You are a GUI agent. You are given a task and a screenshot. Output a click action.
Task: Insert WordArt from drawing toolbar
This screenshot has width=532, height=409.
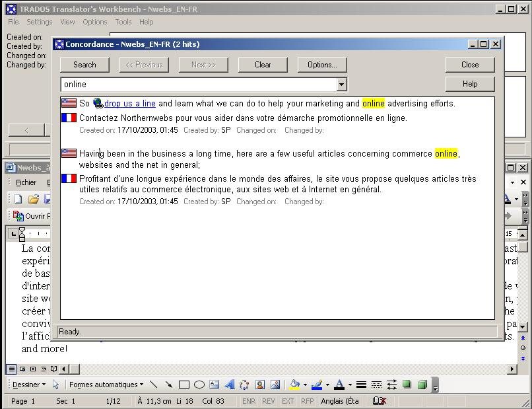[x=230, y=385]
